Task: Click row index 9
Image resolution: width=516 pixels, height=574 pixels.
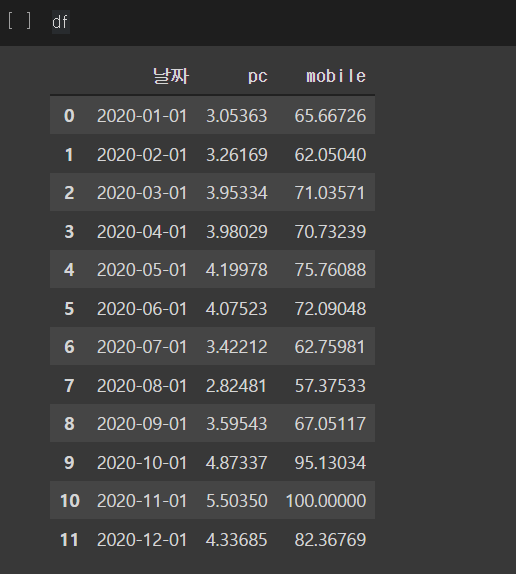Action: coord(69,462)
